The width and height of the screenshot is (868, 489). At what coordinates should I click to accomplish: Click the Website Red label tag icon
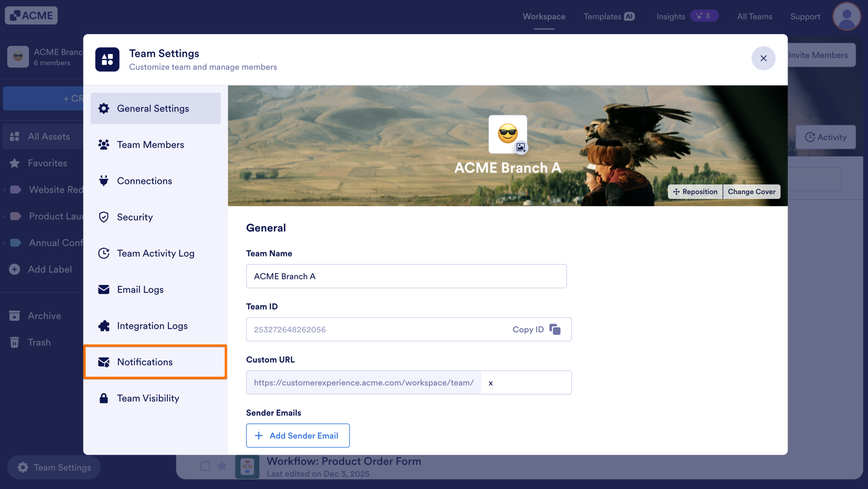point(16,190)
